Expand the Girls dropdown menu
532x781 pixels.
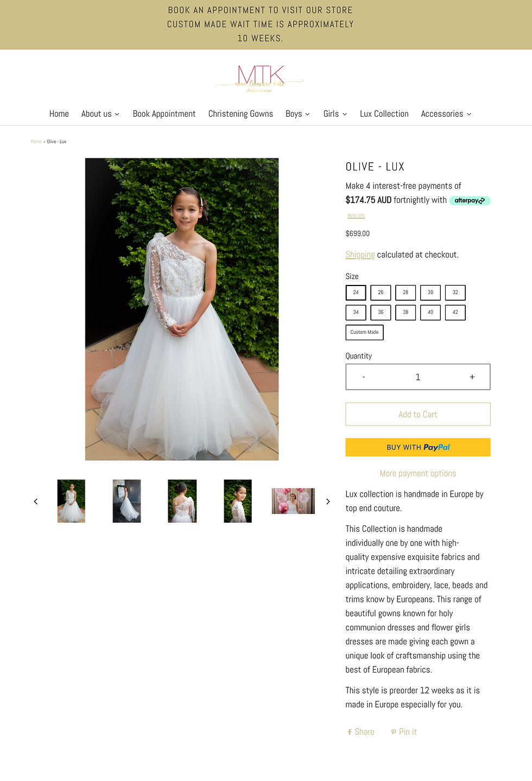(335, 113)
